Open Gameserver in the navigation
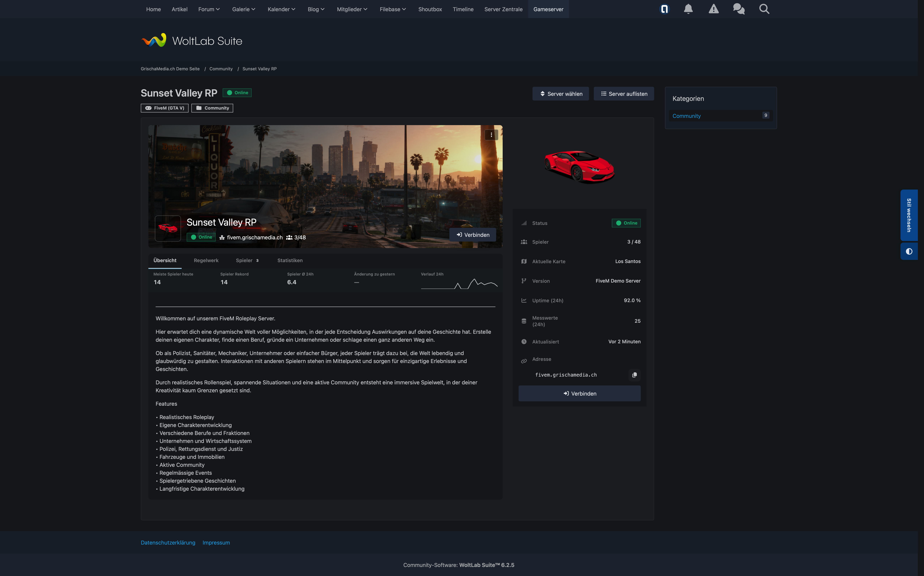The width and height of the screenshot is (924, 576). tap(548, 9)
